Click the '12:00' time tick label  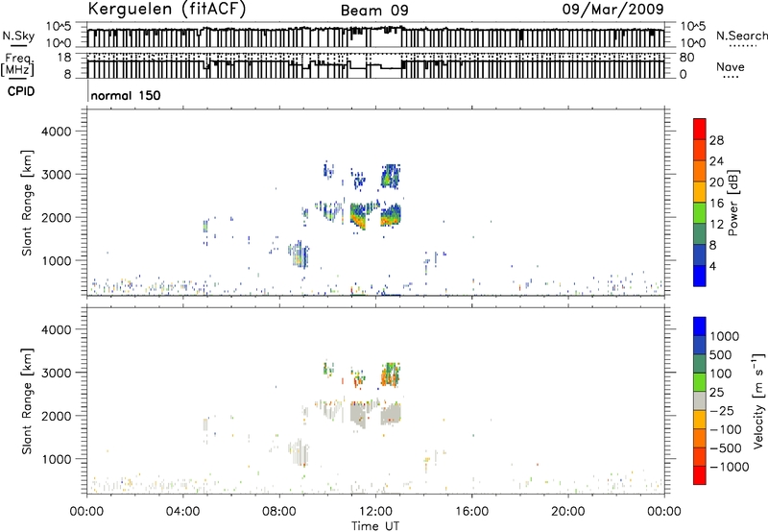tap(375, 512)
